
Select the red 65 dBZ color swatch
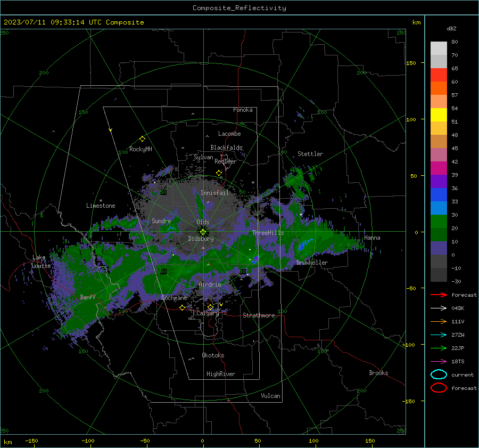[439, 75]
